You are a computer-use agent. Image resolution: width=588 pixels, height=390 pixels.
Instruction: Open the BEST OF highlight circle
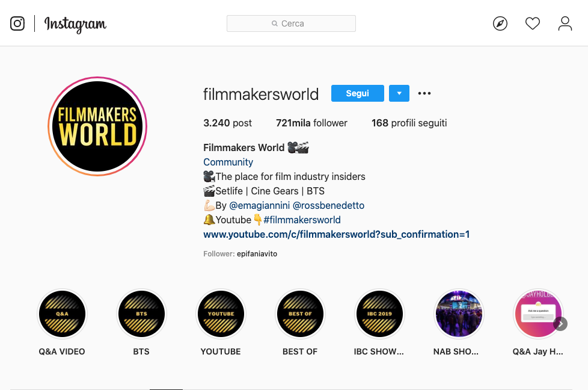coord(300,314)
